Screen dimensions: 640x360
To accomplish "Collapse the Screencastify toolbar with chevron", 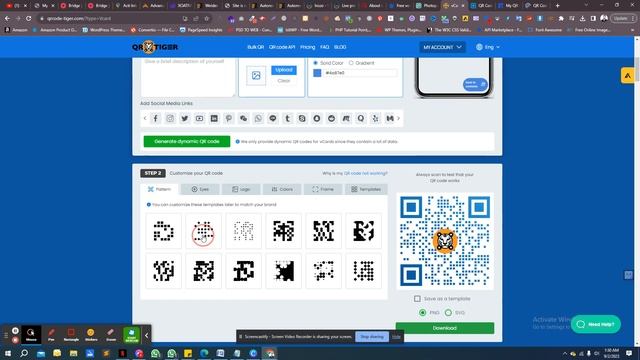I will click(147, 336).
